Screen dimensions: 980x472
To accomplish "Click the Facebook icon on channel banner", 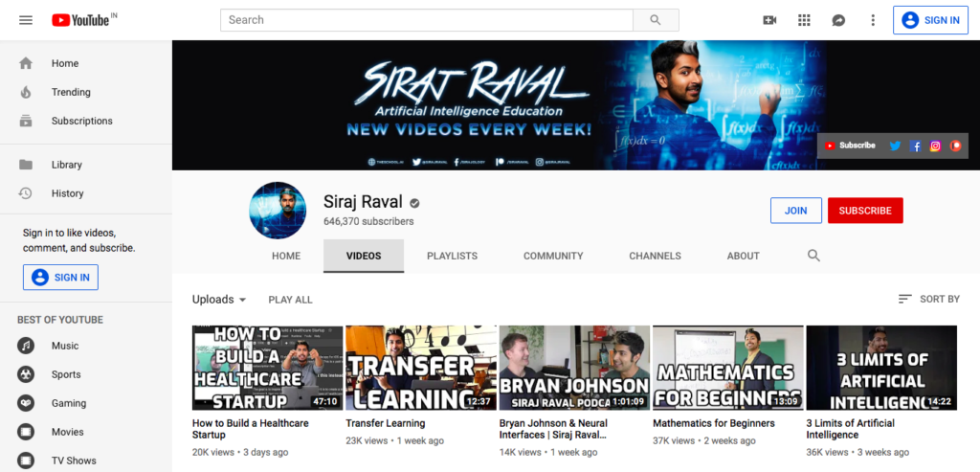I will (915, 146).
